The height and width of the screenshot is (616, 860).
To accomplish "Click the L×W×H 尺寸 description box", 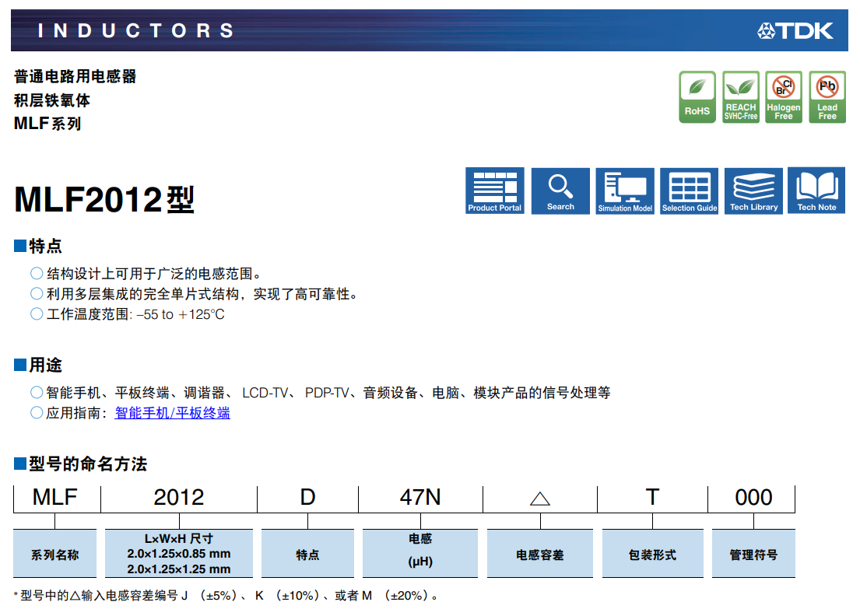I will pyautogui.click(x=179, y=554).
